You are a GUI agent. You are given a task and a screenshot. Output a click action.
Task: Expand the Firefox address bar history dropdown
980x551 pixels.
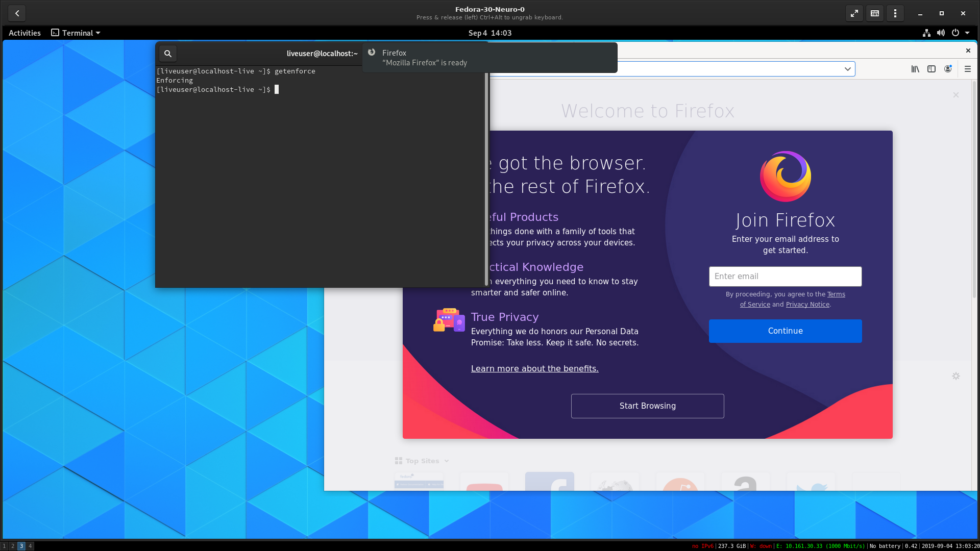(x=847, y=69)
